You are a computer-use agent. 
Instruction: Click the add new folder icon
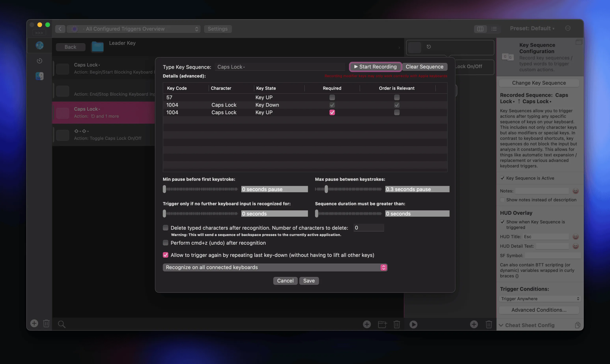coord(382,324)
